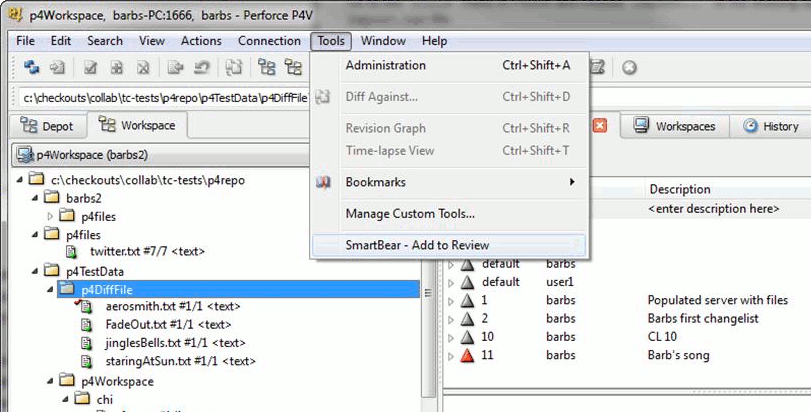811x412 pixels.
Task: Open Bookmarks submenu arrow
Action: (x=572, y=182)
